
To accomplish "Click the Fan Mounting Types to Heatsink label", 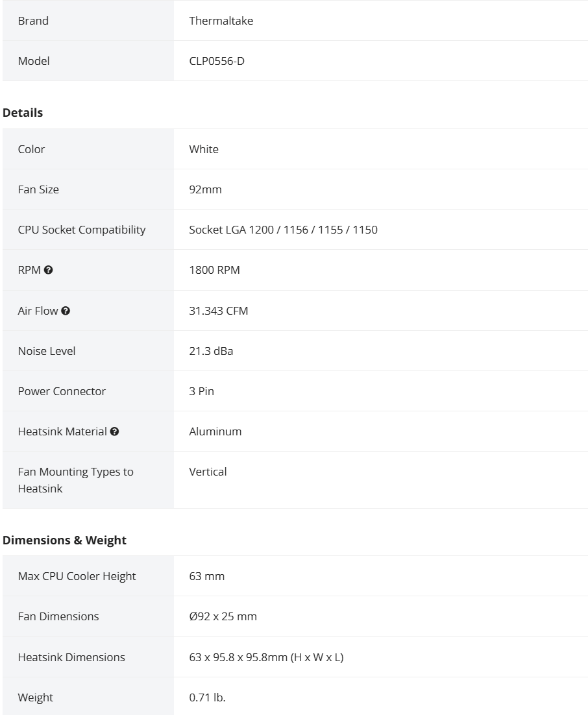I will 76,479.
